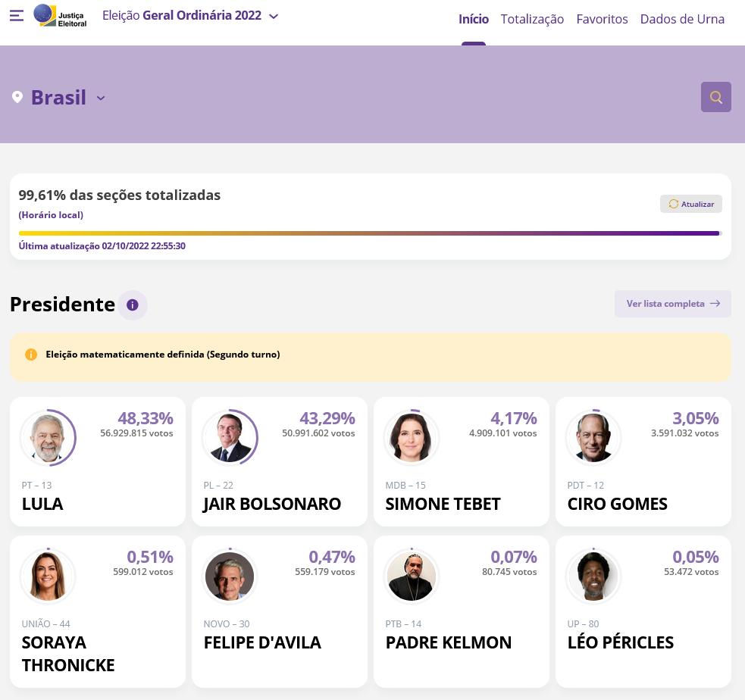Viewport: 745px width, 700px height.
Task: Click the PL – 22 party label
Action: coord(218,486)
